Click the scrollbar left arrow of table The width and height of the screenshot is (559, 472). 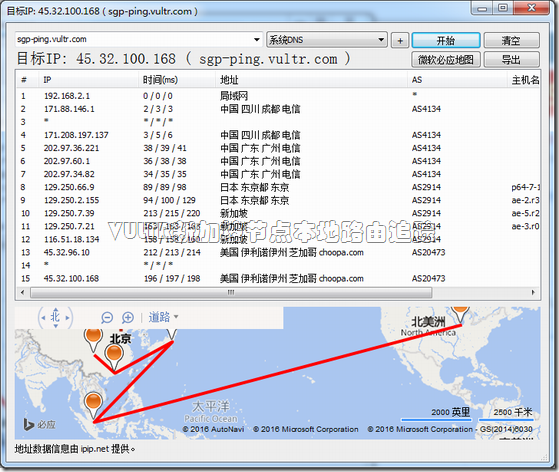(22, 293)
